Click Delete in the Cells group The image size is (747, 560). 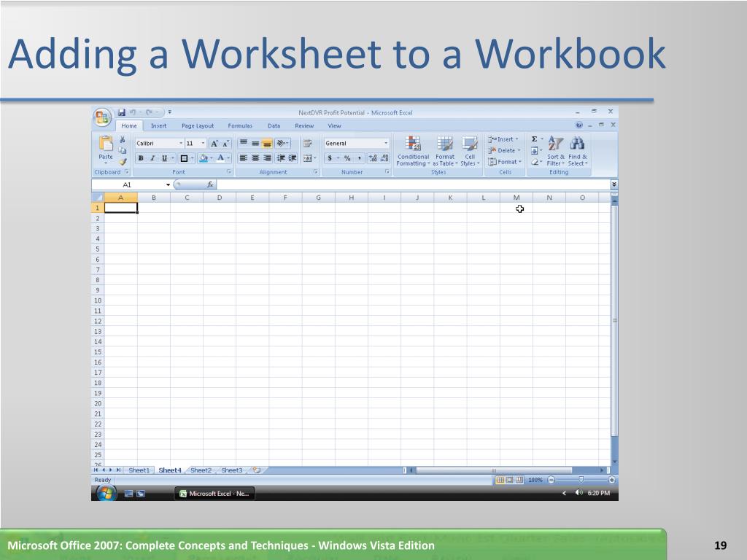(504, 150)
